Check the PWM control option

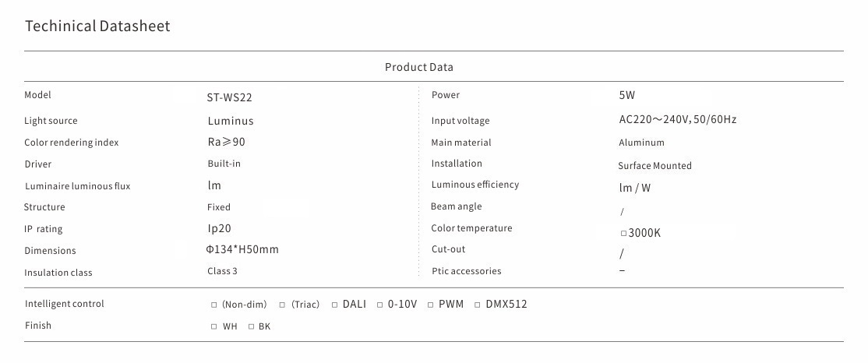pos(431,305)
